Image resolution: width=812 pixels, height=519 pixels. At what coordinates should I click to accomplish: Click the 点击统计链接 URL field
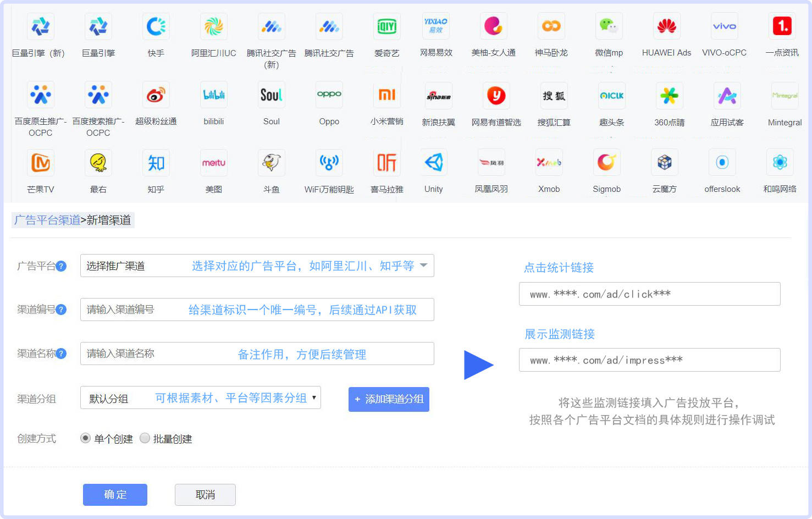650,294
